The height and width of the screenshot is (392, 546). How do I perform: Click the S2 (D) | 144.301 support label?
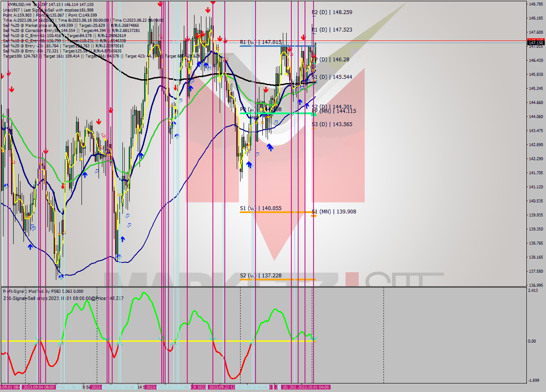332,107
